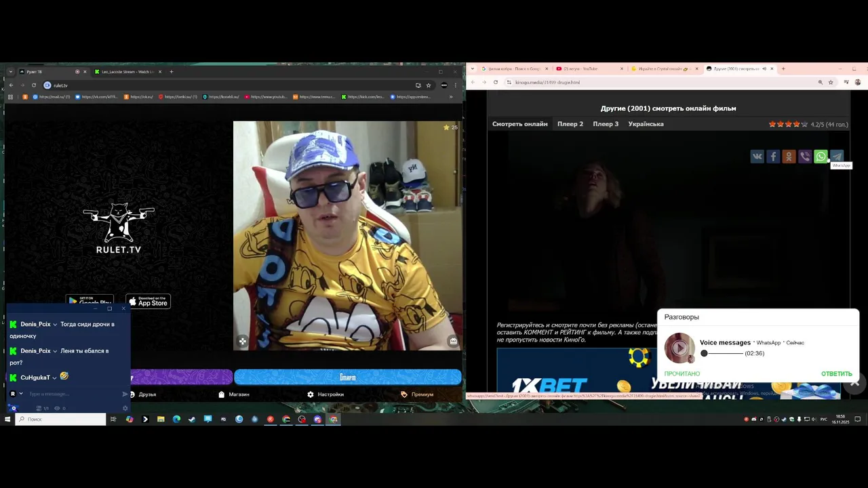The width and height of the screenshot is (868, 488).
Task: Expand options for Denis_Pcix's first message
Action: coord(55,325)
